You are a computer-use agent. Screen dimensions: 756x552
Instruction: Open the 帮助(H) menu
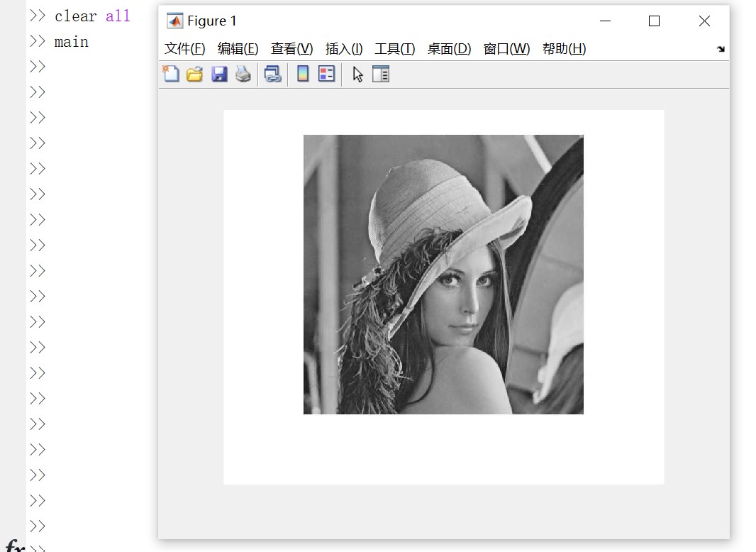pos(564,49)
